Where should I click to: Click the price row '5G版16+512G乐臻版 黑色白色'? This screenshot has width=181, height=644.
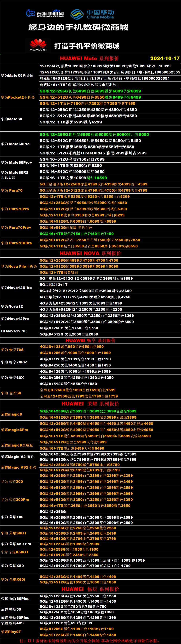(110, 228)
